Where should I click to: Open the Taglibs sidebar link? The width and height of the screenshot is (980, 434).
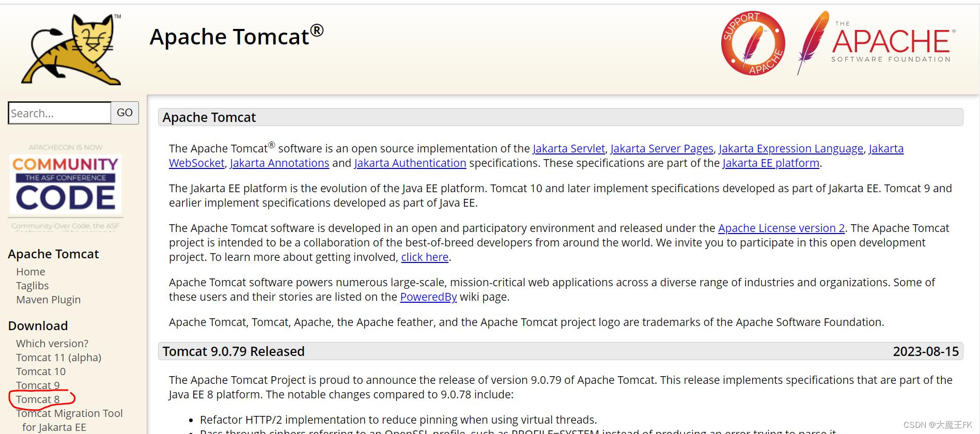coord(32,286)
